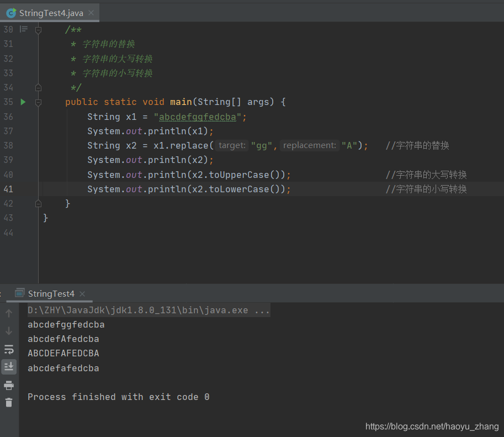The image size is (504, 437).
Task: Click Javadoc text 字符串的小写转换 on line 33
Action: 118,73
